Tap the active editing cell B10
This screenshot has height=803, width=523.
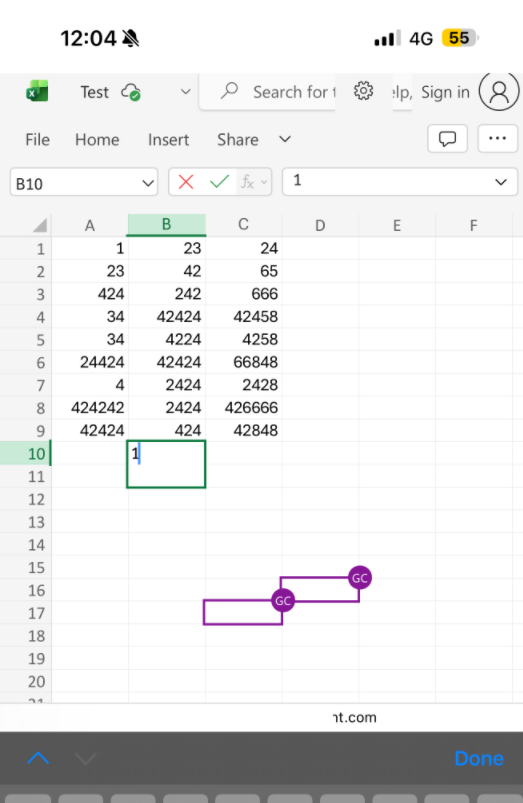(166, 464)
